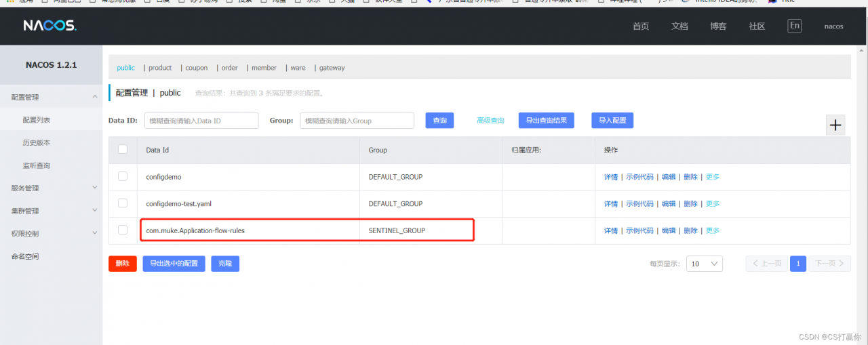Open 详情 for configdemo
Screen dimensions: 868x345
coord(611,177)
